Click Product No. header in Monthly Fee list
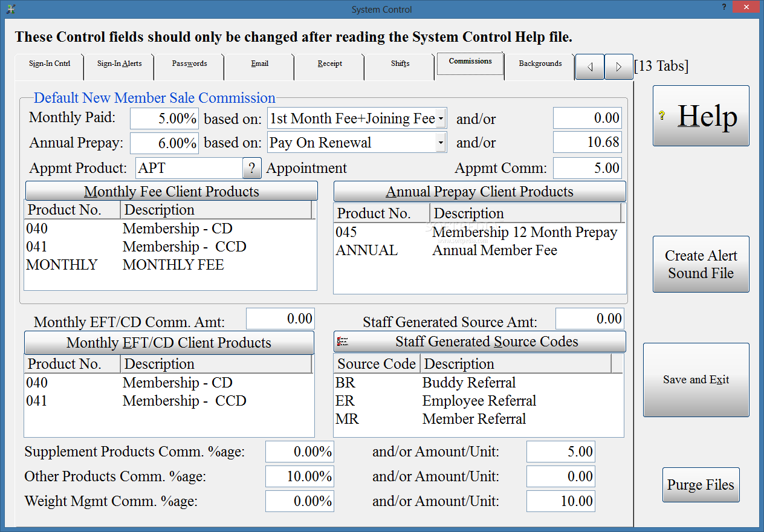Screen dimensions: 764x532 click(x=73, y=210)
